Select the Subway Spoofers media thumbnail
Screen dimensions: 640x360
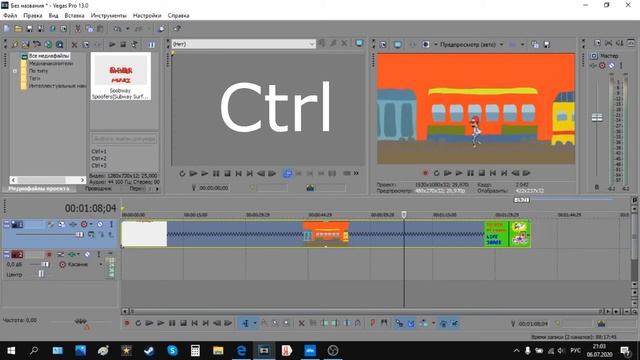(120, 76)
